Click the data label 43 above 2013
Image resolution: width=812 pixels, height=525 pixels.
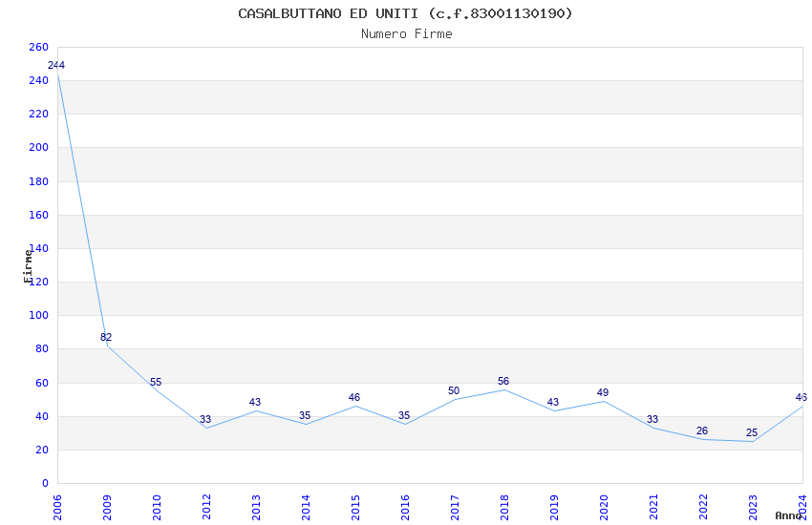click(255, 403)
